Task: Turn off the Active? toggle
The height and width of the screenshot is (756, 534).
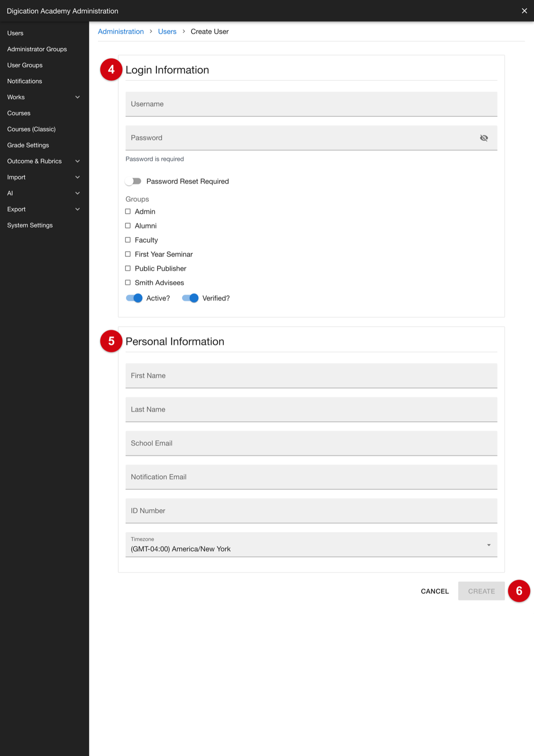Action: pos(134,298)
